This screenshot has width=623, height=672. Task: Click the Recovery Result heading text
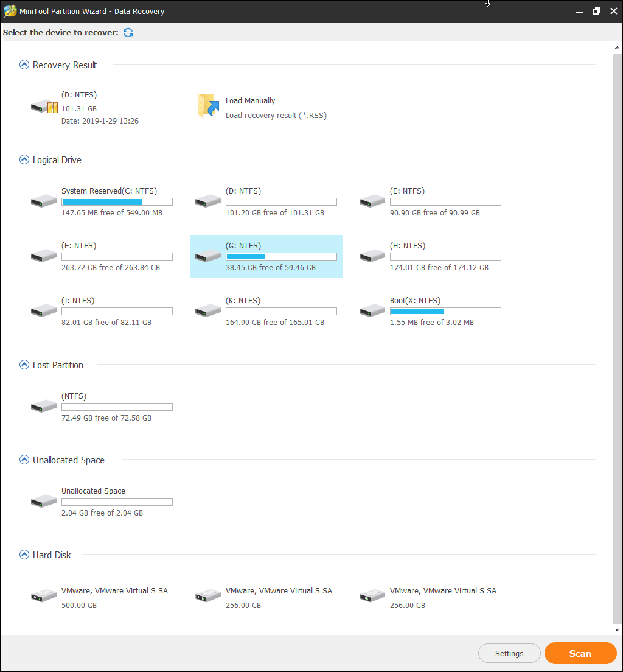[x=64, y=65]
